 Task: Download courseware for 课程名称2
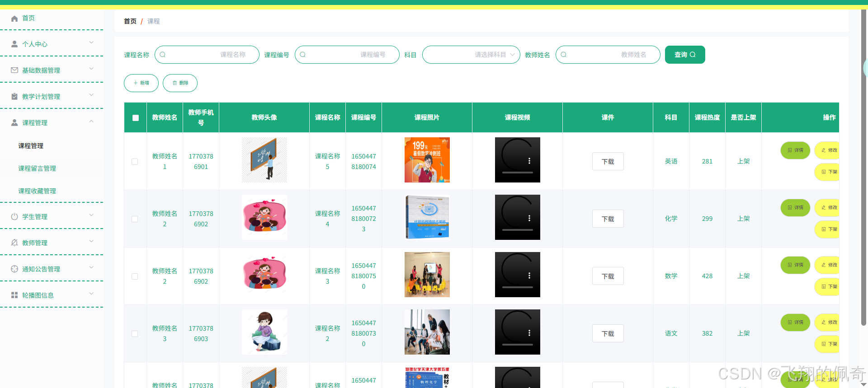click(x=608, y=333)
